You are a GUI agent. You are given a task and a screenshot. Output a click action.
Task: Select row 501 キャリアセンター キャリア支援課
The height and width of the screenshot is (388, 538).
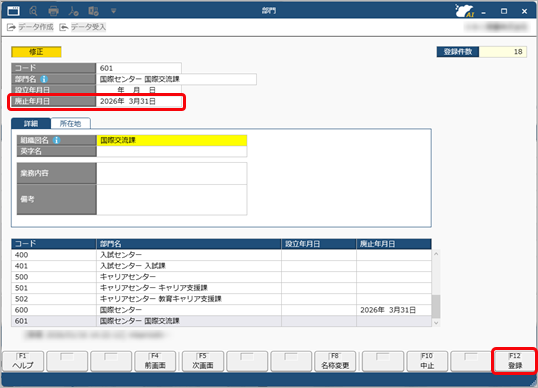(x=221, y=288)
